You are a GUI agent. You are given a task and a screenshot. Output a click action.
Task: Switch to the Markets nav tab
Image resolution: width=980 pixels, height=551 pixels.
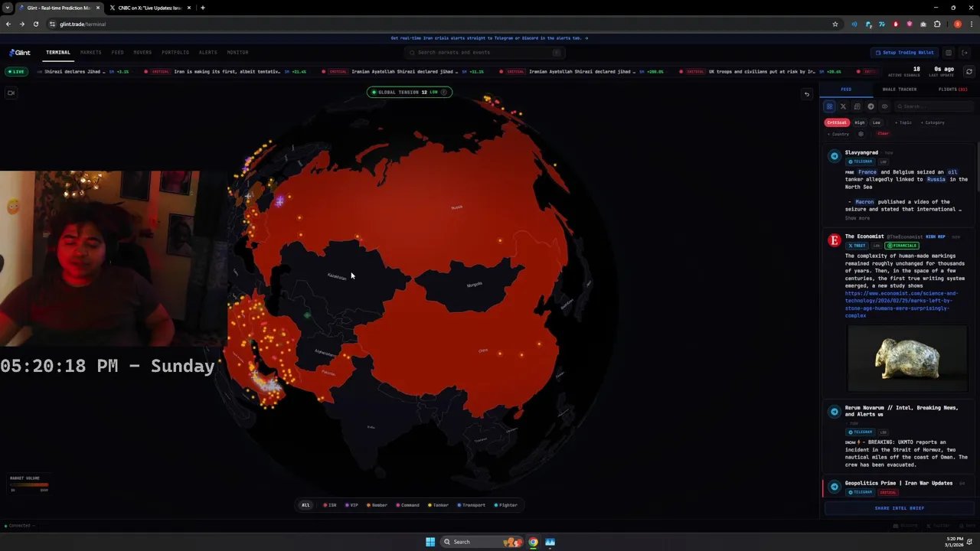point(90,52)
